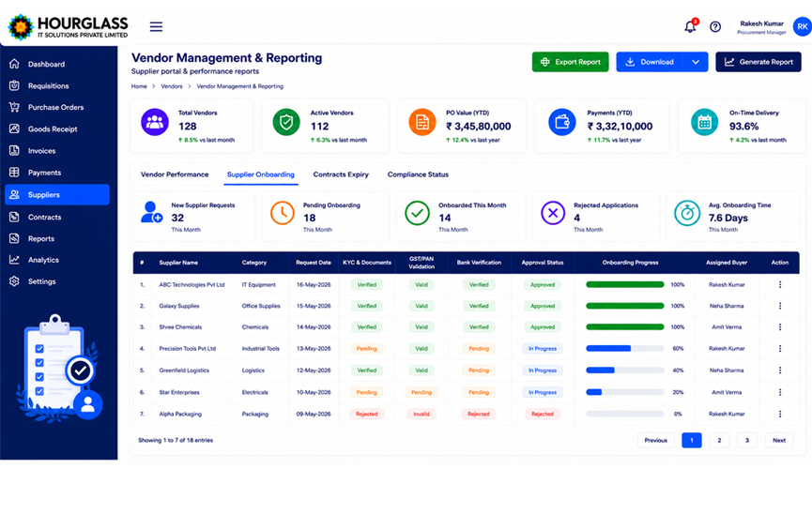Open action menu for Precision Tools

click(780, 348)
